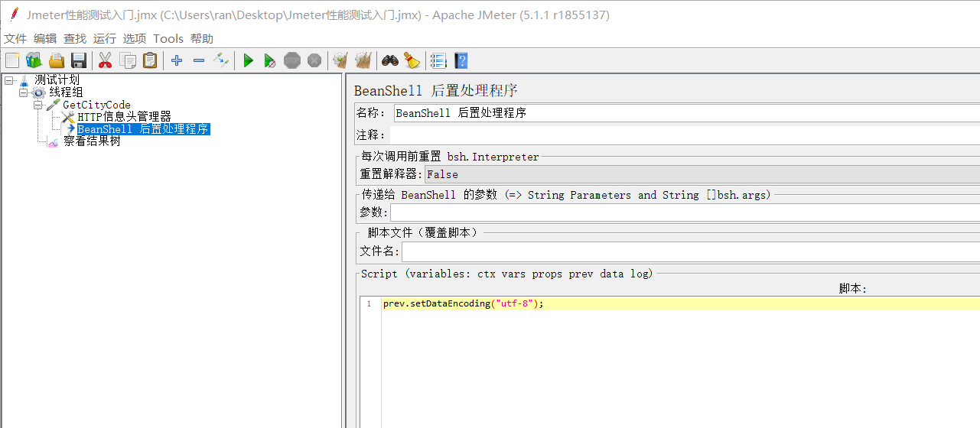Collapse the GetCityCode tree node
Screen dimensions: 980x428
[x=37, y=105]
